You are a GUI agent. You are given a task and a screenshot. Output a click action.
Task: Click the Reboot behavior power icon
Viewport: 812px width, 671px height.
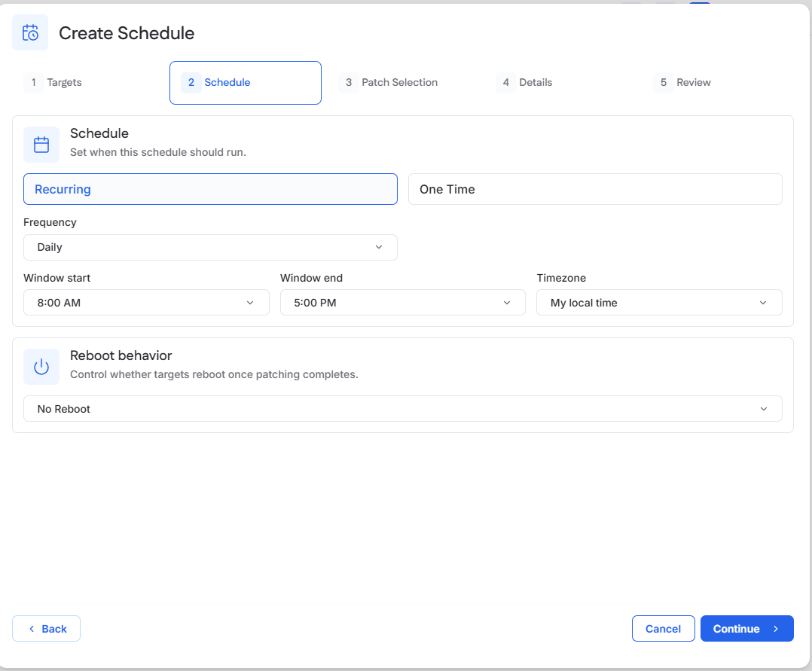(41, 367)
